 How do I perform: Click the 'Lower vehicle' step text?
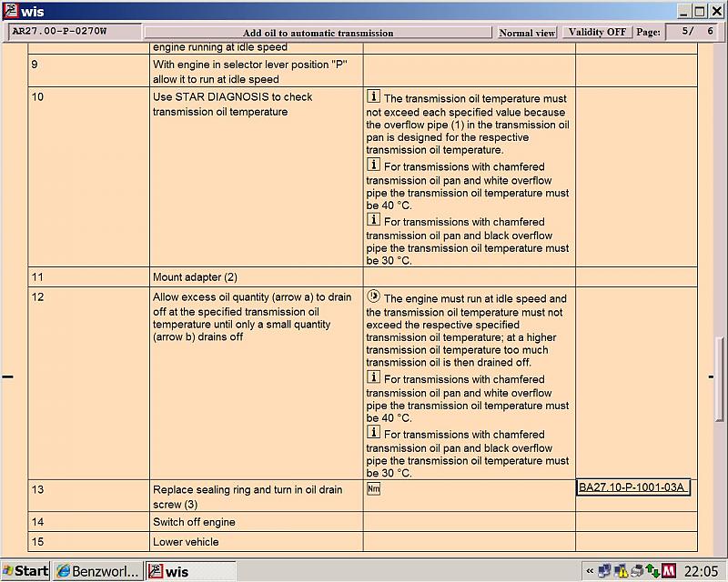point(186,542)
